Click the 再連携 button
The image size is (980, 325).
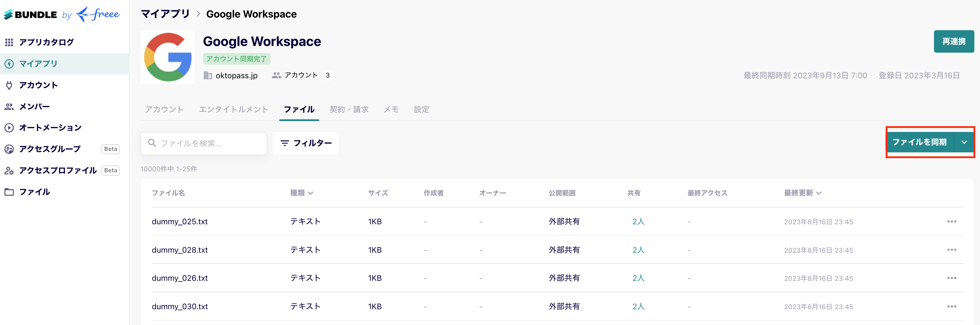[954, 41]
